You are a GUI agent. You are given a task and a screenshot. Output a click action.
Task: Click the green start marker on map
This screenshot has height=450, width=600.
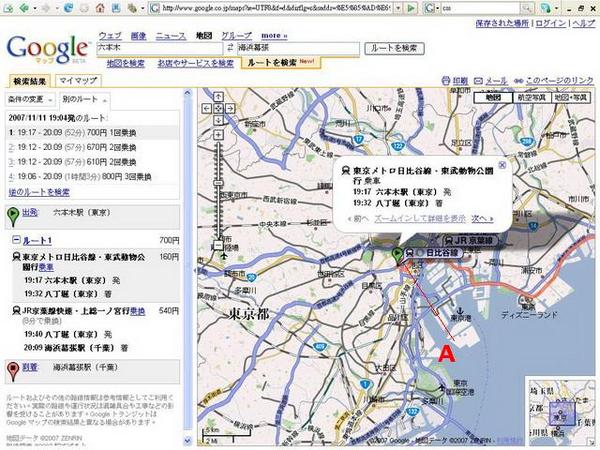pyautogui.click(x=398, y=255)
